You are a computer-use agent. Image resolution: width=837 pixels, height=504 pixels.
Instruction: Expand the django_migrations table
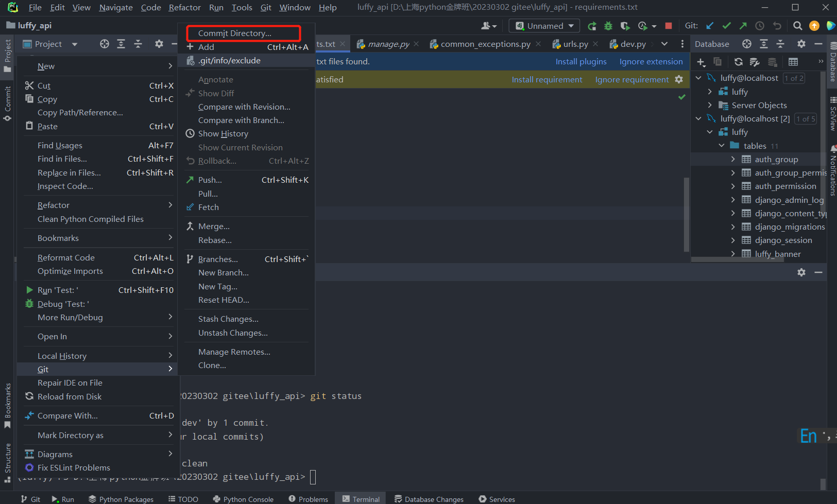click(x=733, y=227)
